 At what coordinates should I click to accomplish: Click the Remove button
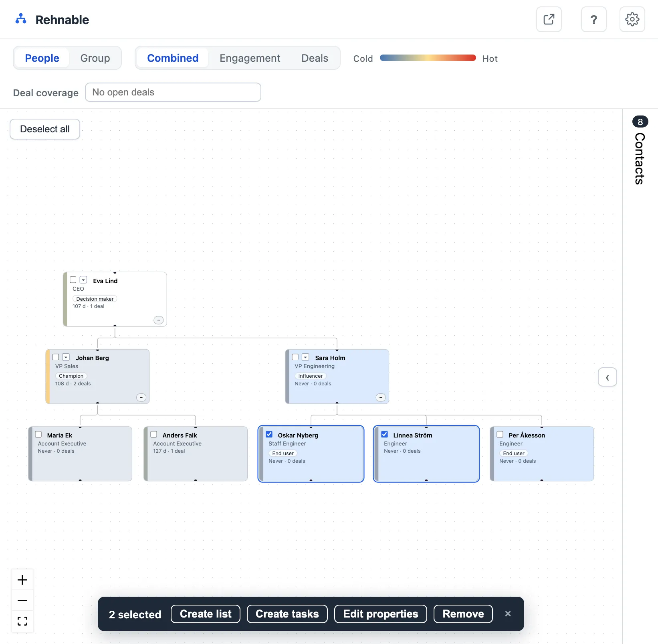pos(463,614)
